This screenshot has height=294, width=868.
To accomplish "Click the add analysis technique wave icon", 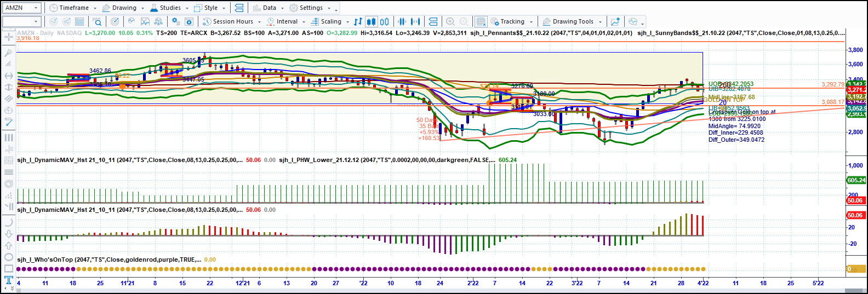I will 132,21.
